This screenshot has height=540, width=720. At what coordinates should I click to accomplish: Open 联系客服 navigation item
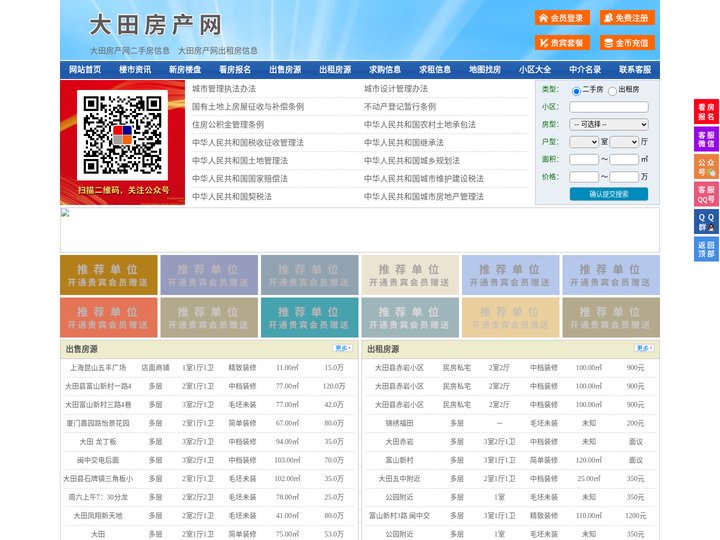click(x=635, y=70)
